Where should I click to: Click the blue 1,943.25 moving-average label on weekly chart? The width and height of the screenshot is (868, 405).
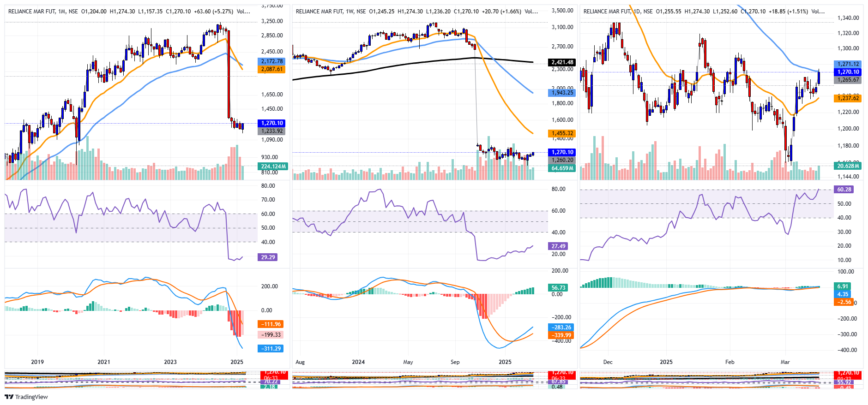tap(562, 93)
